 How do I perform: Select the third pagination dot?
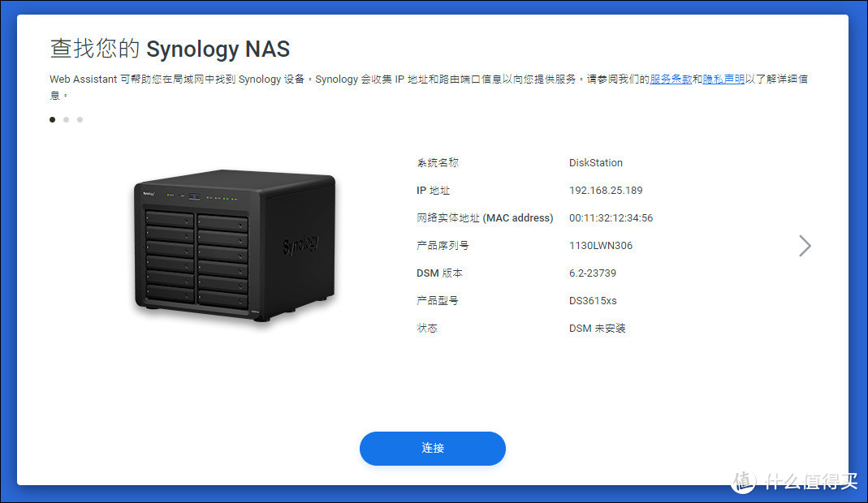[80, 119]
